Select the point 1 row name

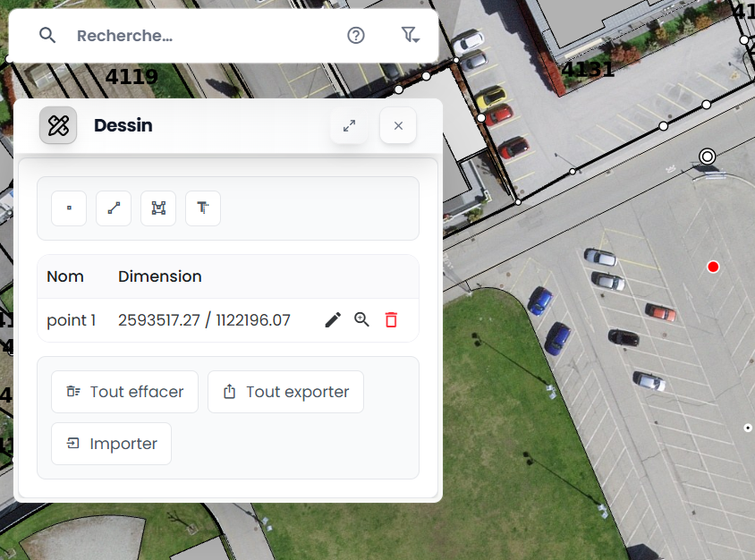point(71,320)
